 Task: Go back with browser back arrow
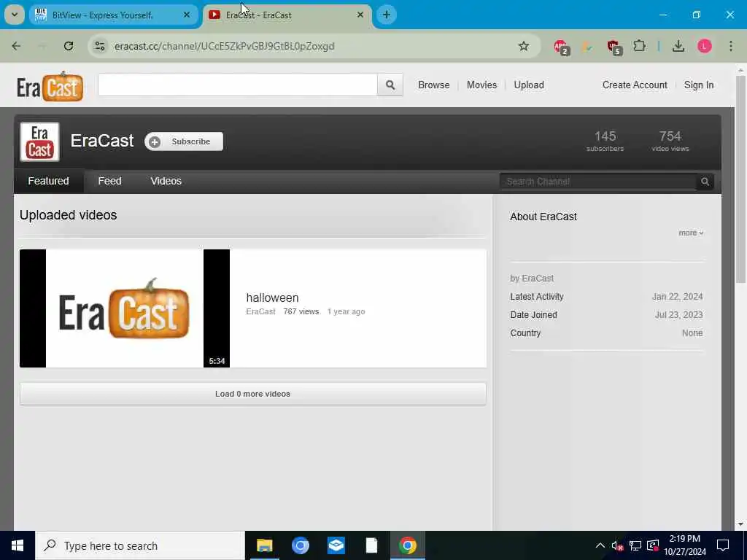tap(16, 46)
